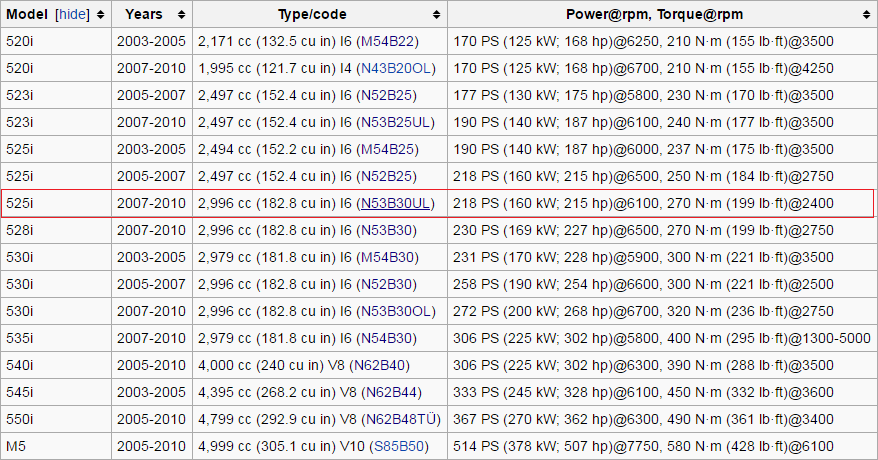Screen dimensions: 878x460
Task: Select the 528i model cell
Action: pos(56,230)
